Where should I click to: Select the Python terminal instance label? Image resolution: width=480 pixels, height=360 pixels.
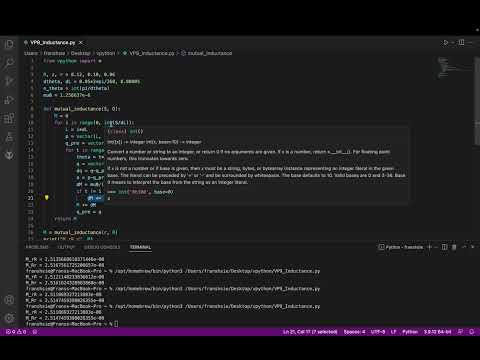(401, 247)
